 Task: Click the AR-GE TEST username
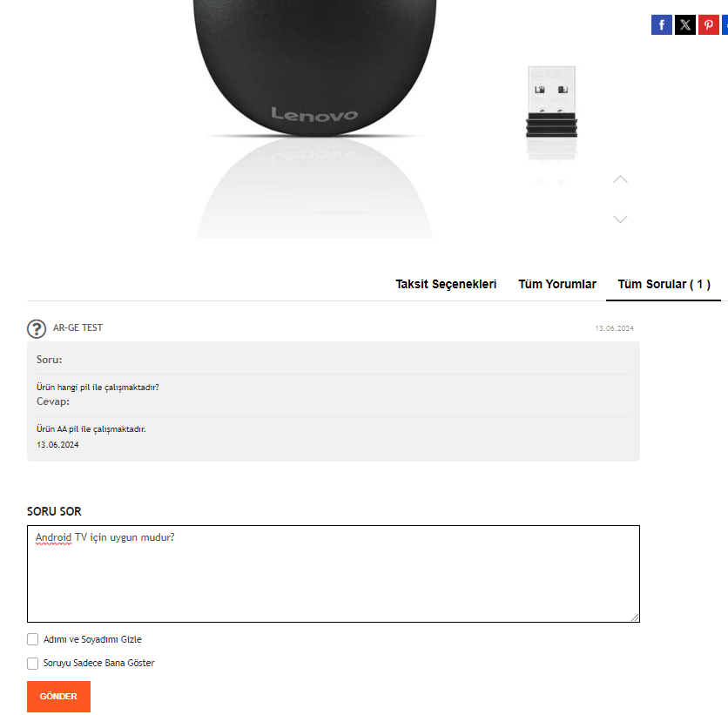point(78,327)
